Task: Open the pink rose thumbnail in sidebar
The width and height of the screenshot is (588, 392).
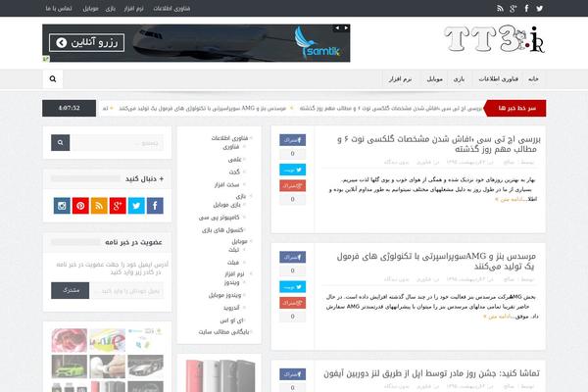Action: click(x=70, y=340)
